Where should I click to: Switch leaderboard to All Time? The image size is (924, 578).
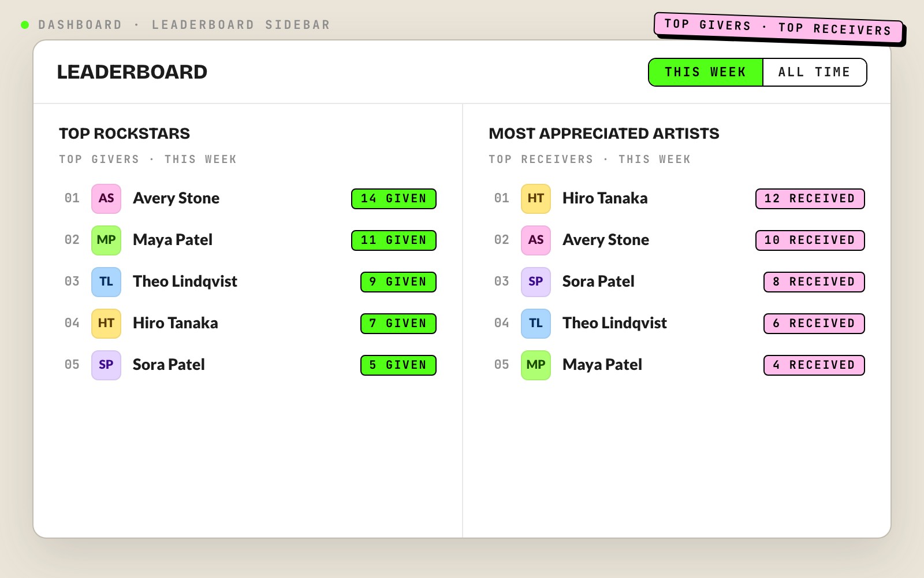814,72
